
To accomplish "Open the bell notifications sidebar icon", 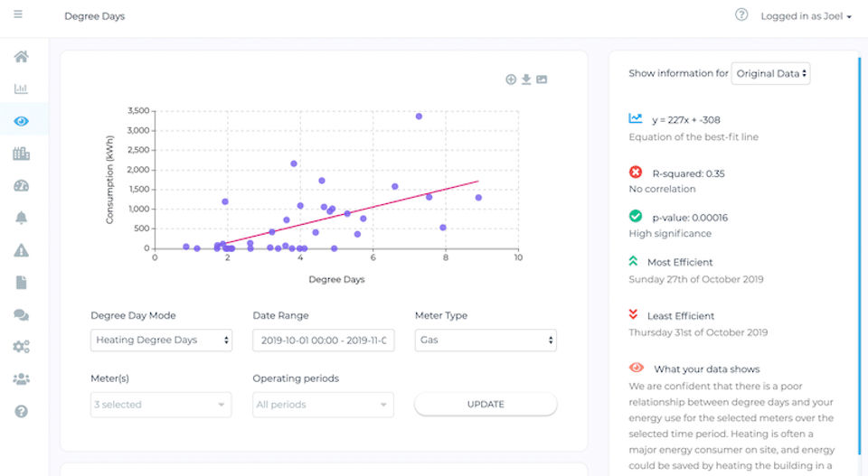I will coord(21,218).
